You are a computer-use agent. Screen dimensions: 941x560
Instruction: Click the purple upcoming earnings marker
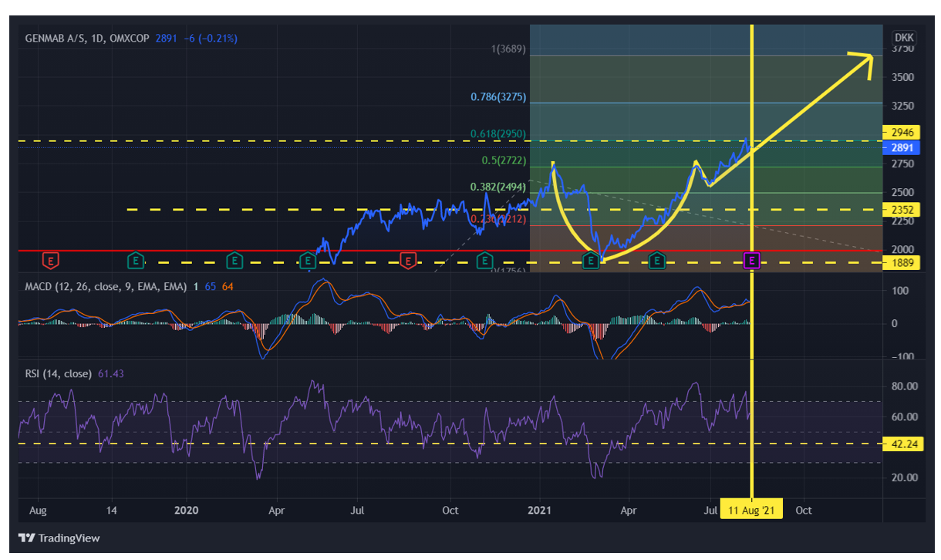pos(752,261)
